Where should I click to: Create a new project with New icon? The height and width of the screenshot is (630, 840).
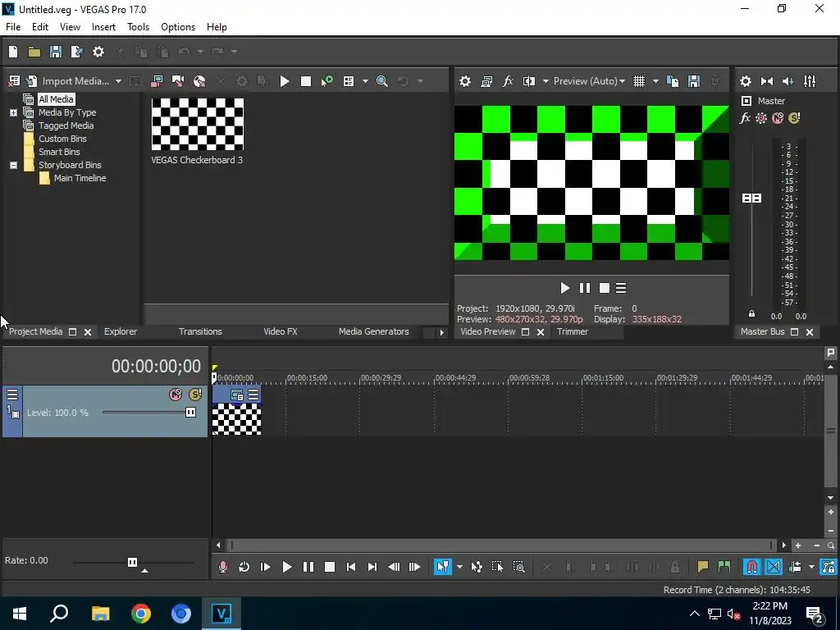point(13,52)
